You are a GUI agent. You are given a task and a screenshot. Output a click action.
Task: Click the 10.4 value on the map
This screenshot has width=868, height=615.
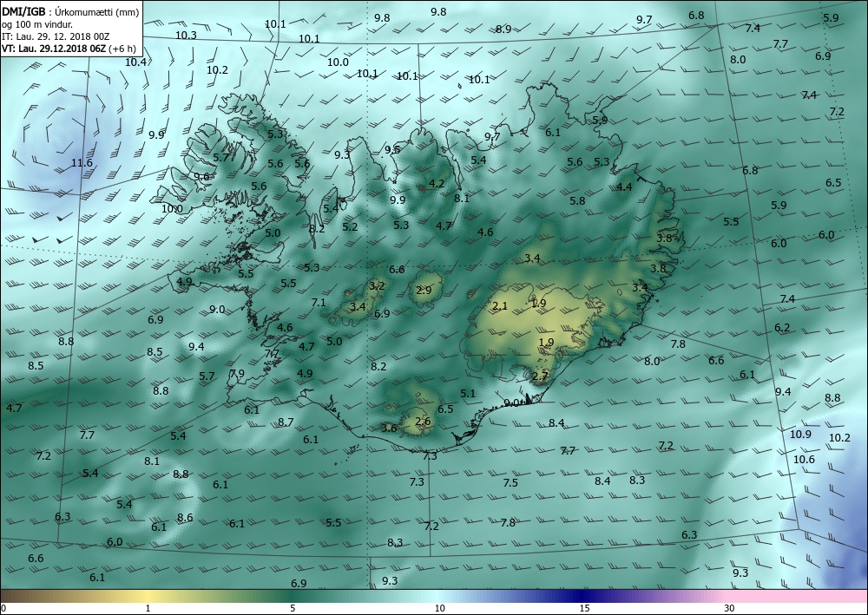point(135,62)
